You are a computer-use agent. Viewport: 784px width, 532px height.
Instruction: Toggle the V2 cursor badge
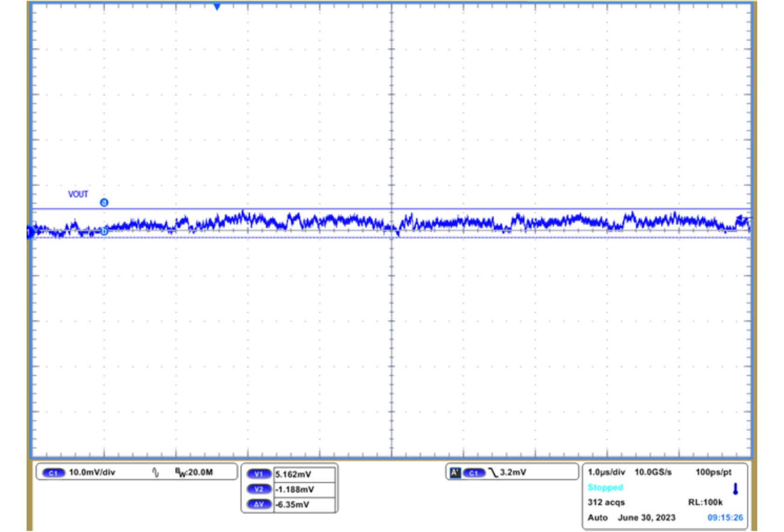[x=260, y=489]
